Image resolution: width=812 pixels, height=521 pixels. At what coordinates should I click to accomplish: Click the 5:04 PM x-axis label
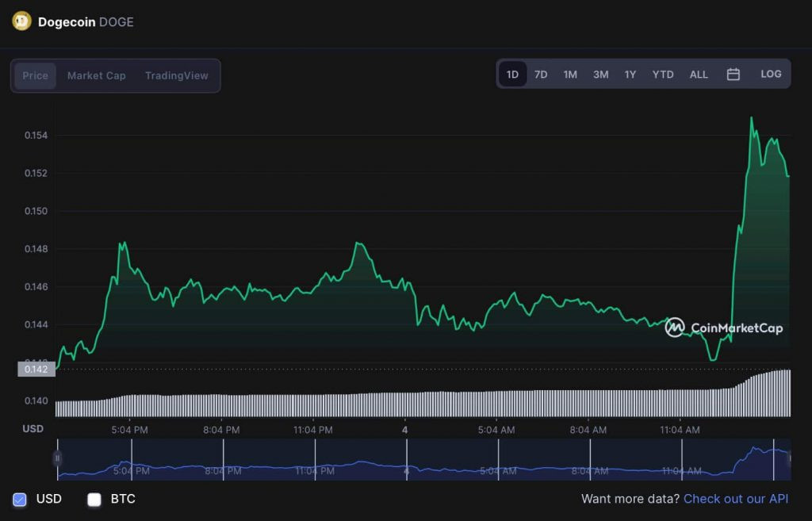coord(129,430)
